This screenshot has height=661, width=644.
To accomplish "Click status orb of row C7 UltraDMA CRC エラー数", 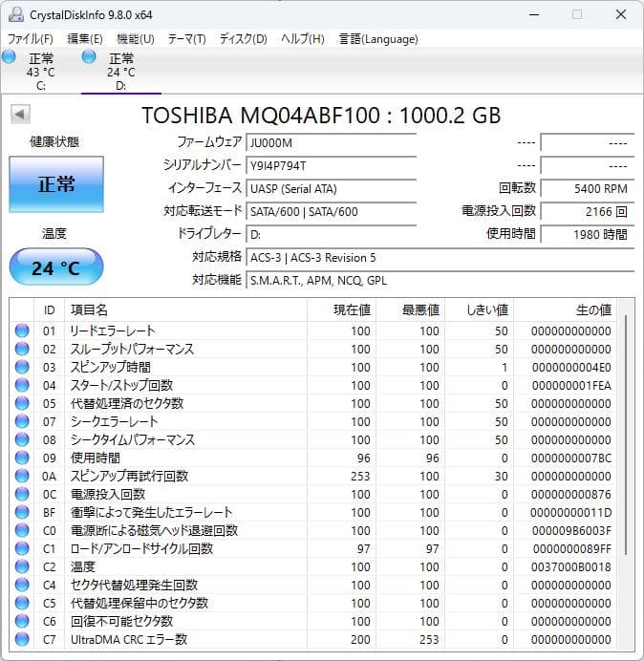I will pyautogui.click(x=22, y=639).
